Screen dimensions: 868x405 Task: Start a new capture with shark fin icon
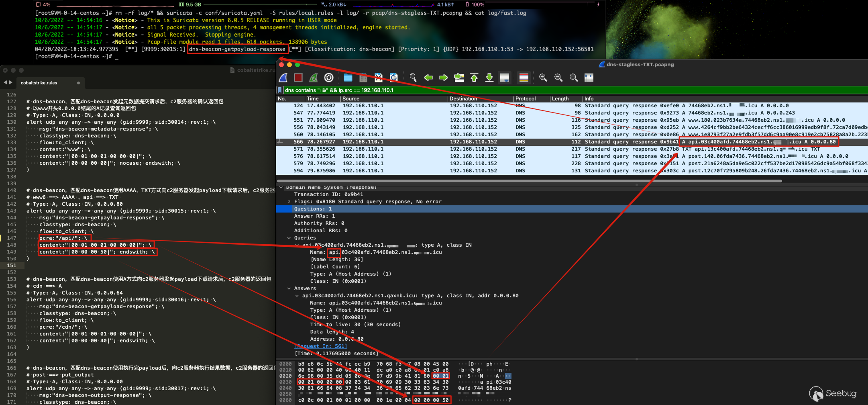(x=283, y=78)
